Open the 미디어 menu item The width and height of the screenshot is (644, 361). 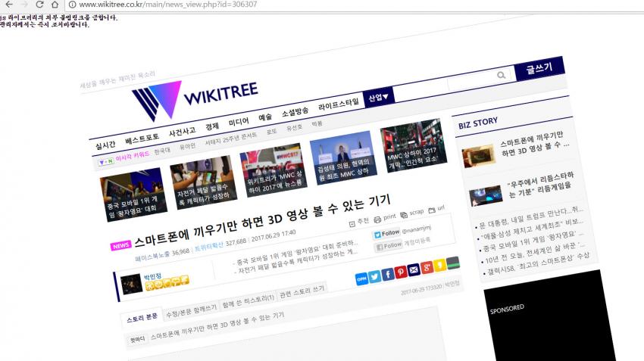point(239,122)
